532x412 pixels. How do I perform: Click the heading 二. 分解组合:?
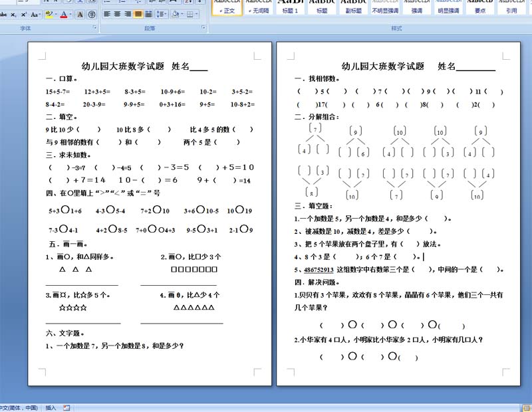(x=317, y=117)
